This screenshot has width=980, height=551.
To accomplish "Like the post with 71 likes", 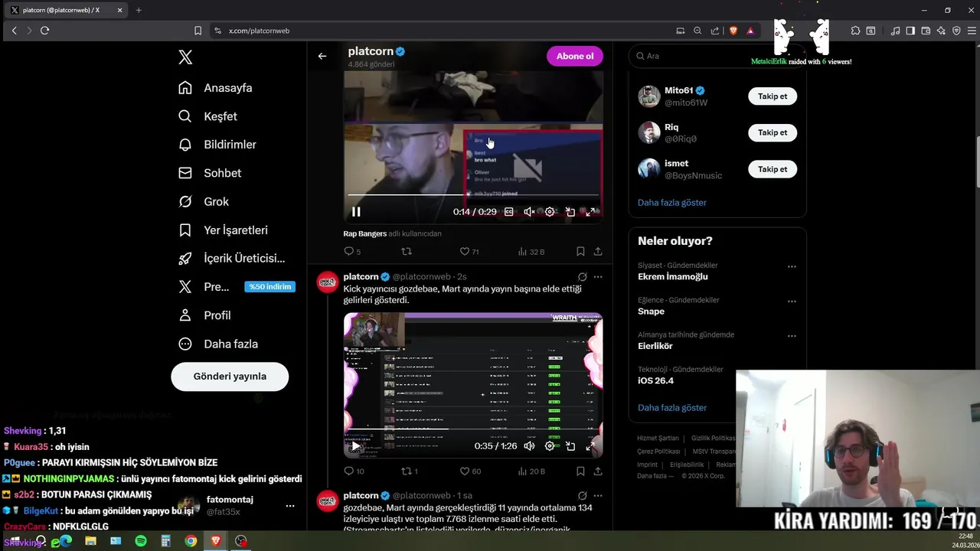I will [x=469, y=251].
